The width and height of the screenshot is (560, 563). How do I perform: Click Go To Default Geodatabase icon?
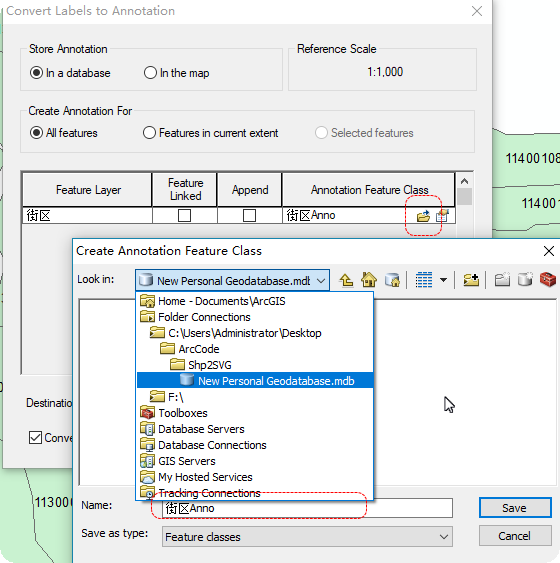(x=392, y=280)
